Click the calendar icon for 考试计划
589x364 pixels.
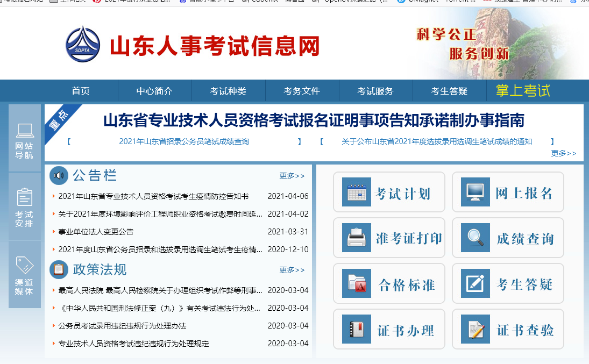(356, 192)
